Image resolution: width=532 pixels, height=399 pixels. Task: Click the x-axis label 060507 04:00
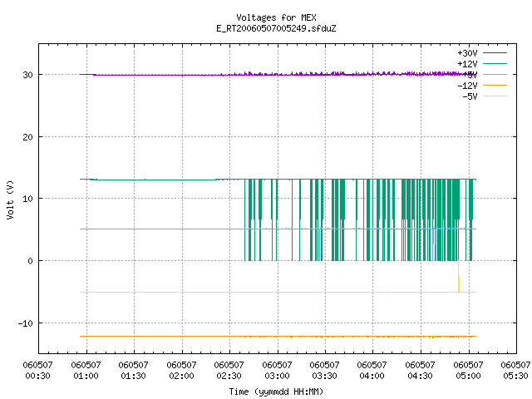[372, 371]
